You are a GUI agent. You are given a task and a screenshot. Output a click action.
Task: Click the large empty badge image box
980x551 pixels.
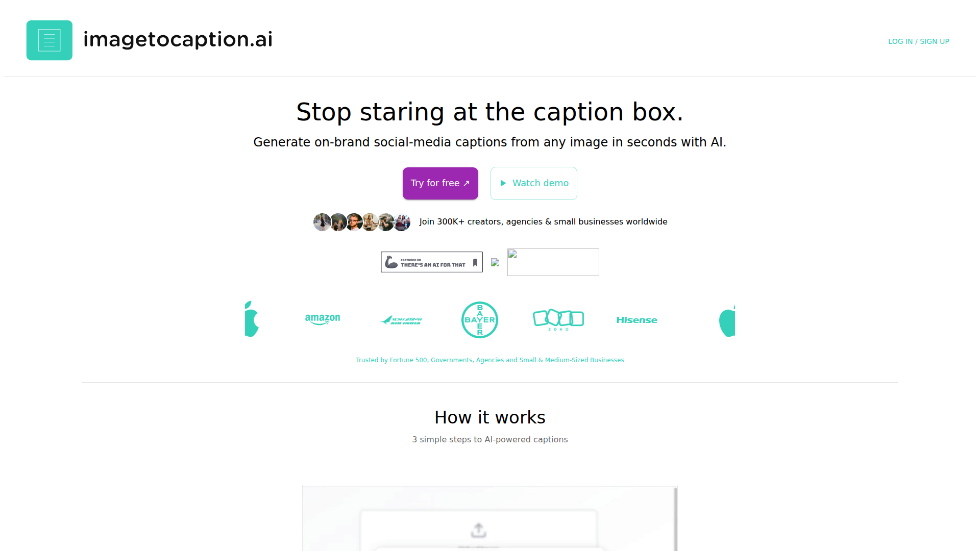pyautogui.click(x=553, y=262)
